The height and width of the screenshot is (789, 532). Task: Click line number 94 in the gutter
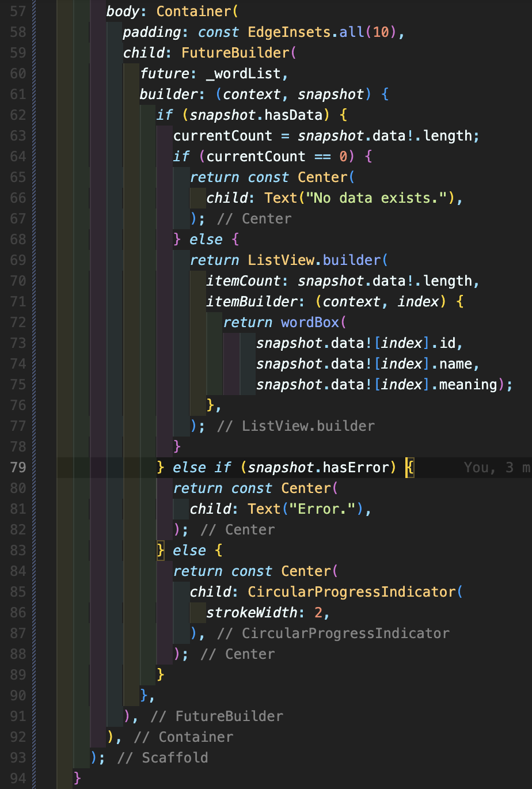click(18, 778)
